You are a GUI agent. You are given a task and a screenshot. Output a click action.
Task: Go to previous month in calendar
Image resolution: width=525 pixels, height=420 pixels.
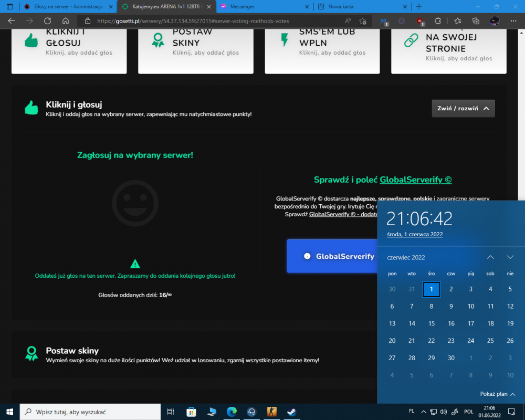[x=490, y=257]
